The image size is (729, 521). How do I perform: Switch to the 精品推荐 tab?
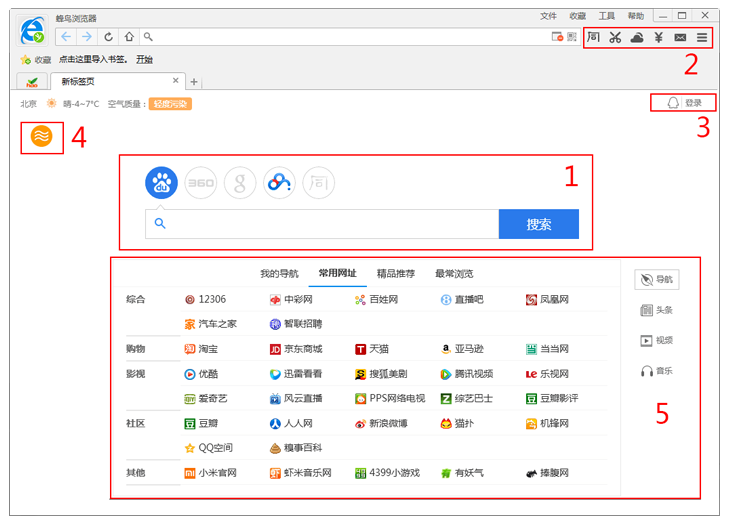(x=396, y=274)
